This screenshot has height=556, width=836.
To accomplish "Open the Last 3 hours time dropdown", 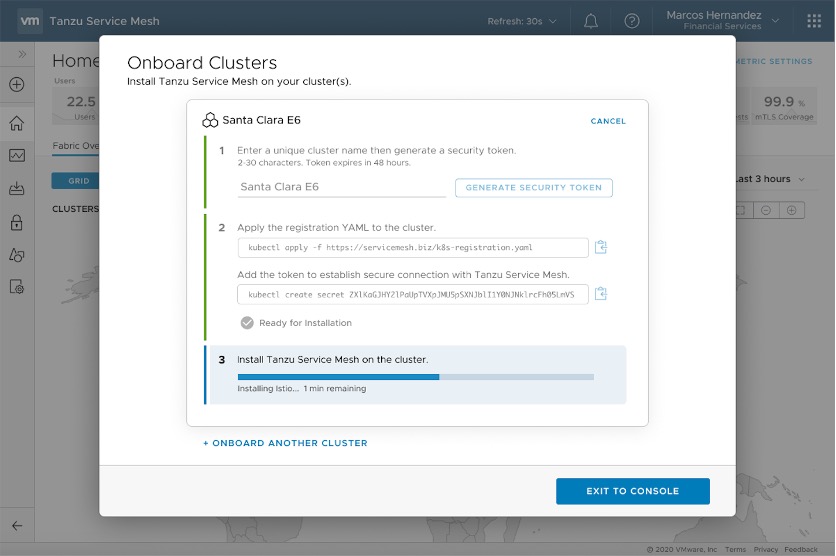I will (x=770, y=179).
